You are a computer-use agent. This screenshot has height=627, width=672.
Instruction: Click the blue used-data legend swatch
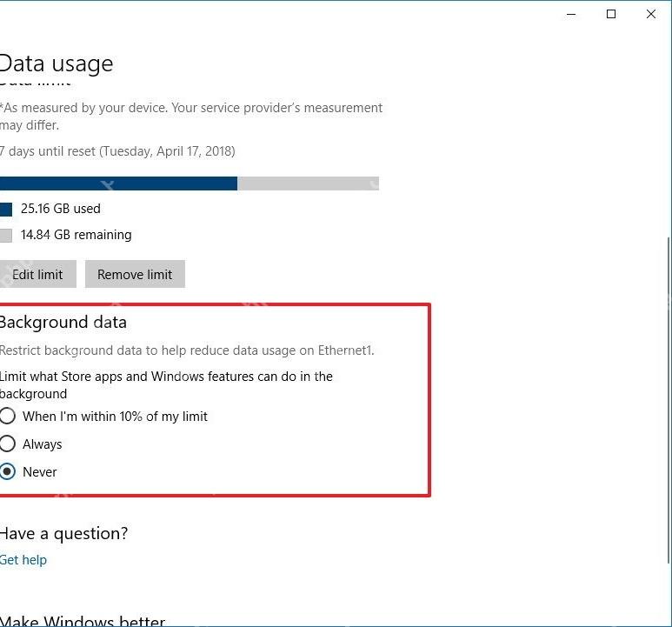point(6,210)
